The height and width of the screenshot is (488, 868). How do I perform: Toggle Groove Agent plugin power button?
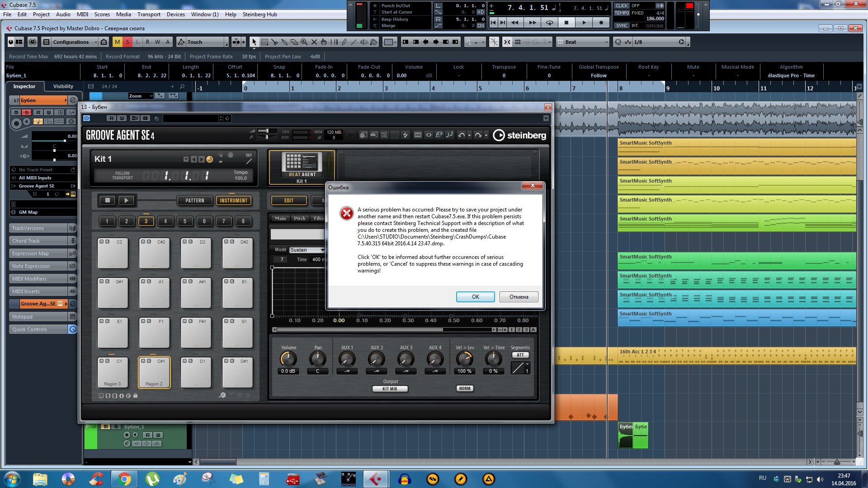pos(87,118)
